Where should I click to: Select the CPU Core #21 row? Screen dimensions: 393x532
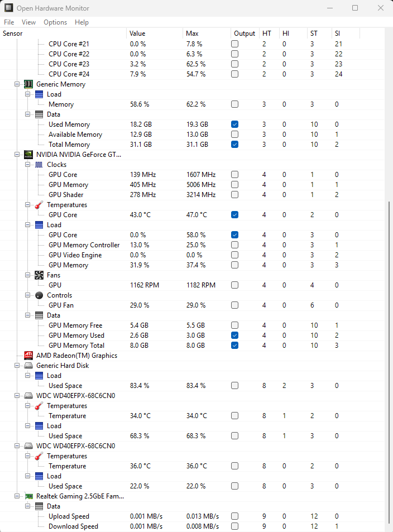click(x=192, y=44)
